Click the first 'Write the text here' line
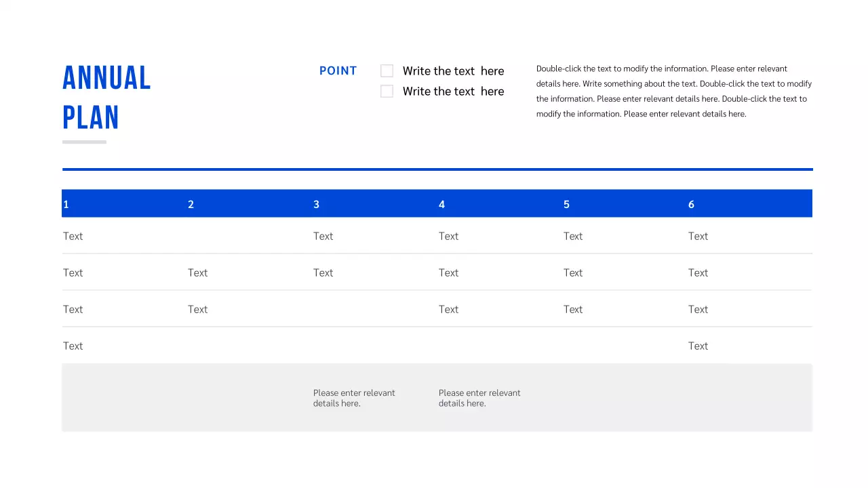The width and height of the screenshot is (868, 488). click(453, 71)
